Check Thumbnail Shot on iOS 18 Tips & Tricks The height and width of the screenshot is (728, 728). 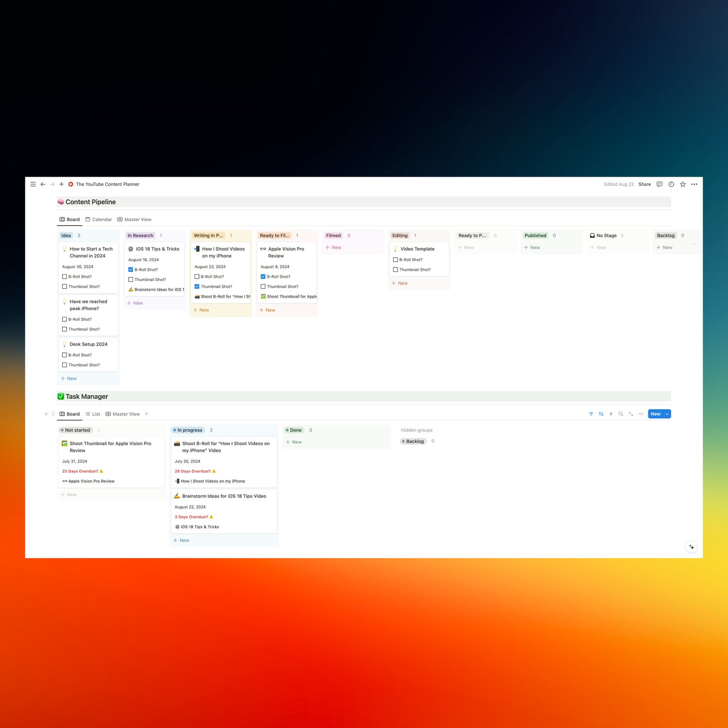[x=131, y=280]
